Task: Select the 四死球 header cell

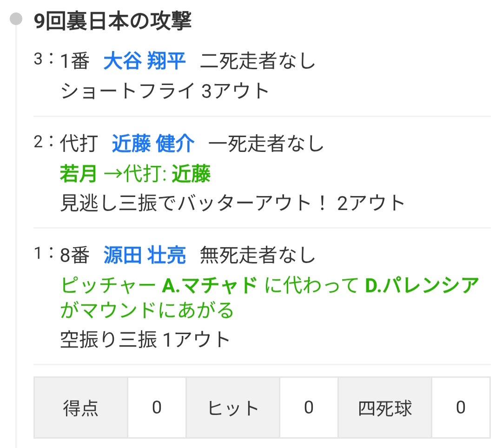Action: [385, 408]
